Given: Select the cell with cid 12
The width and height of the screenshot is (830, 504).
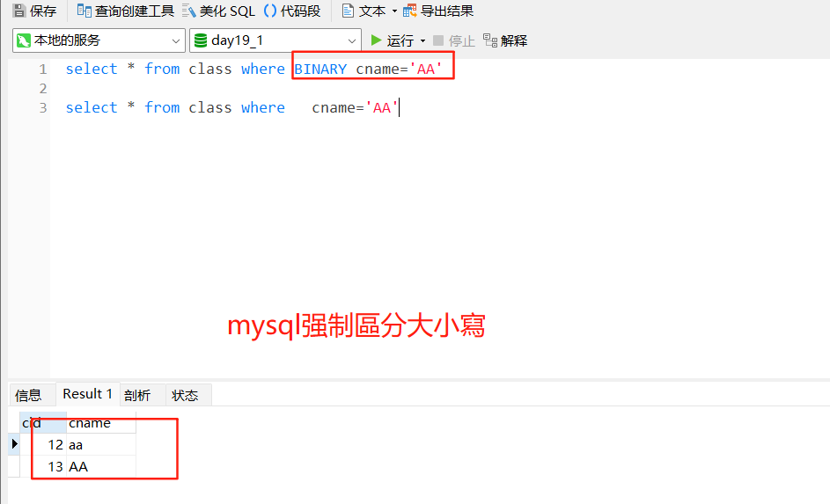Looking at the screenshot, I should tap(43, 445).
